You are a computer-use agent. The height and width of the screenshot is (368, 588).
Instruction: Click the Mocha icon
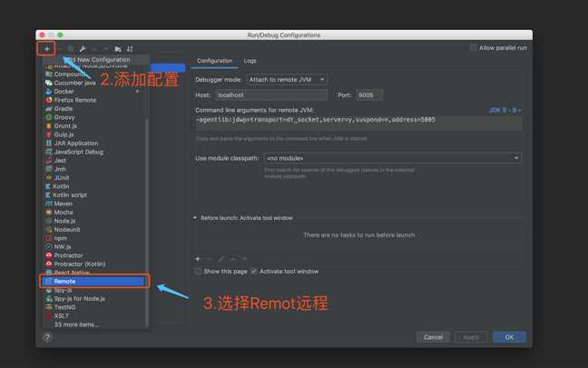[x=49, y=212]
